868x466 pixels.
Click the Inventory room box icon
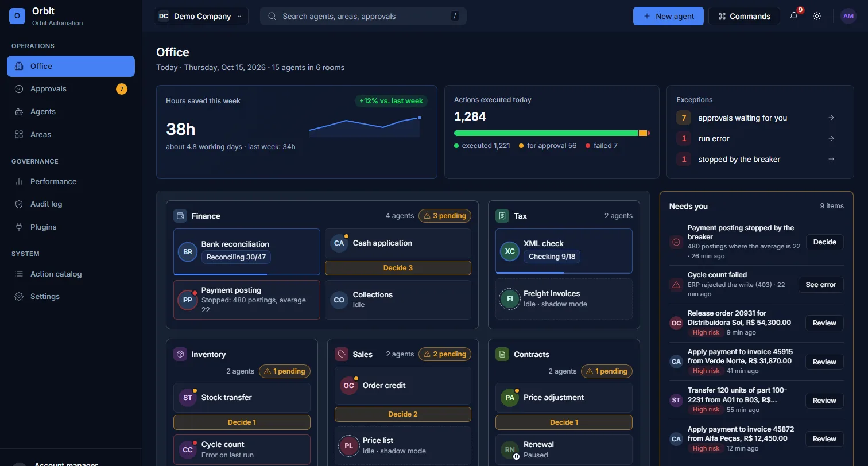(180, 354)
